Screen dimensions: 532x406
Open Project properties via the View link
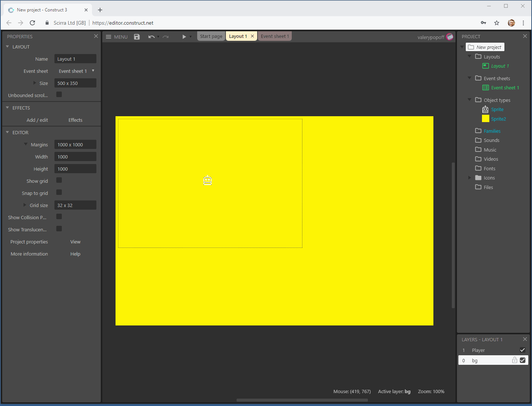[75, 242]
